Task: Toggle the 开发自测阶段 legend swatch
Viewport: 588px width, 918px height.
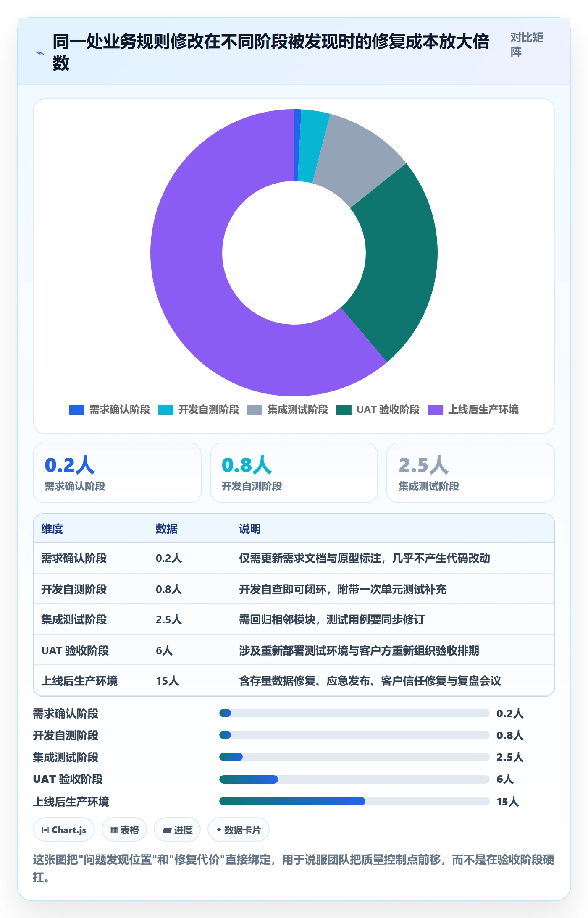Action: pyautogui.click(x=166, y=410)
